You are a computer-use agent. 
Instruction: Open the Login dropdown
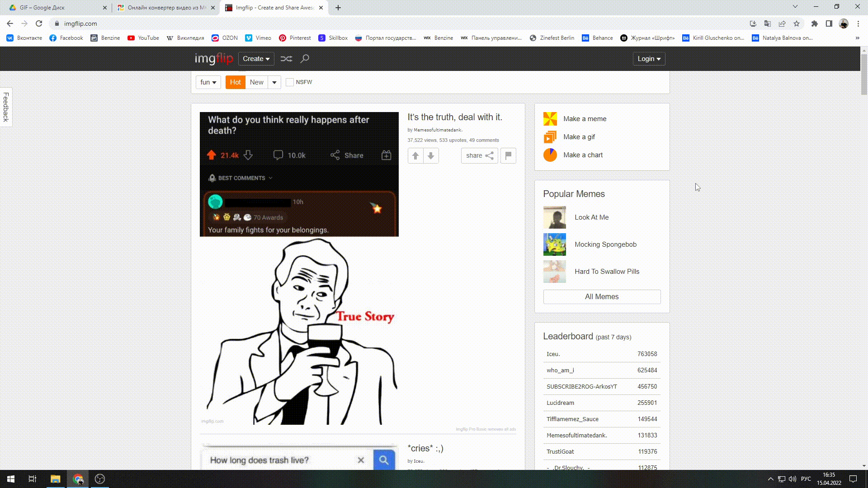click(649, 59)
